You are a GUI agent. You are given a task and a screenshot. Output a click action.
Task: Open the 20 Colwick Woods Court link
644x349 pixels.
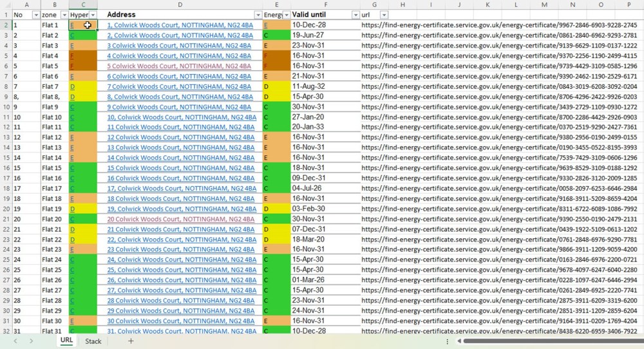click(x=179, y=219)
